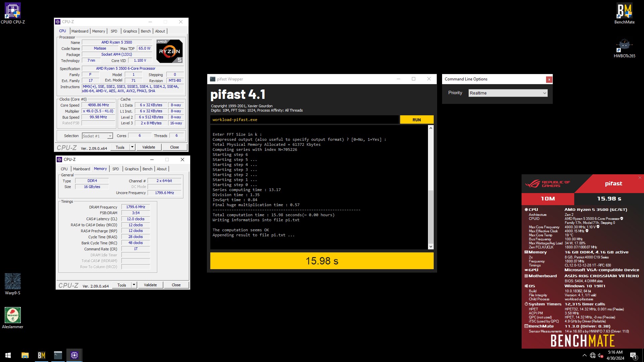The width and height of the screenshot is (644, 362).
Task: Open the HWBOTx265 desktop shortcut
Action: [624, 48]
